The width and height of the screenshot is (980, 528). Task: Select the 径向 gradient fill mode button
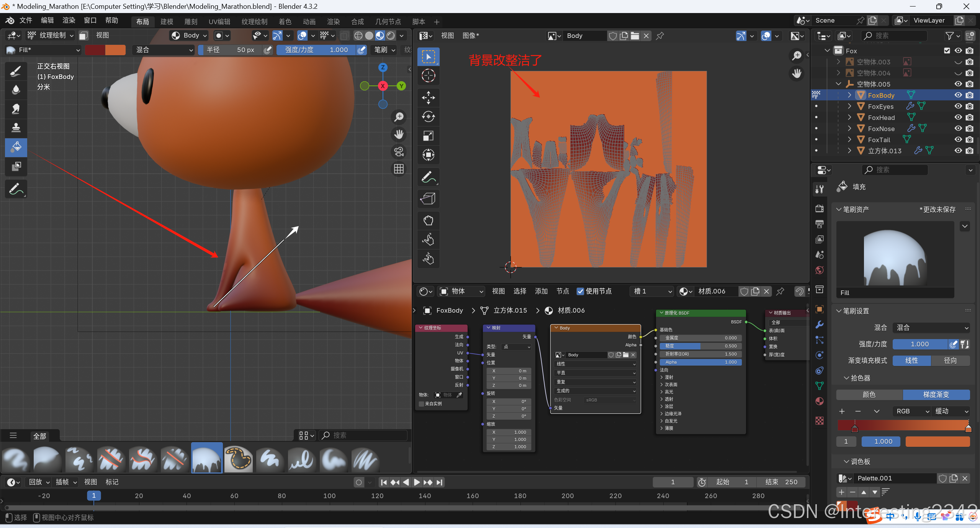pos(950,361)
